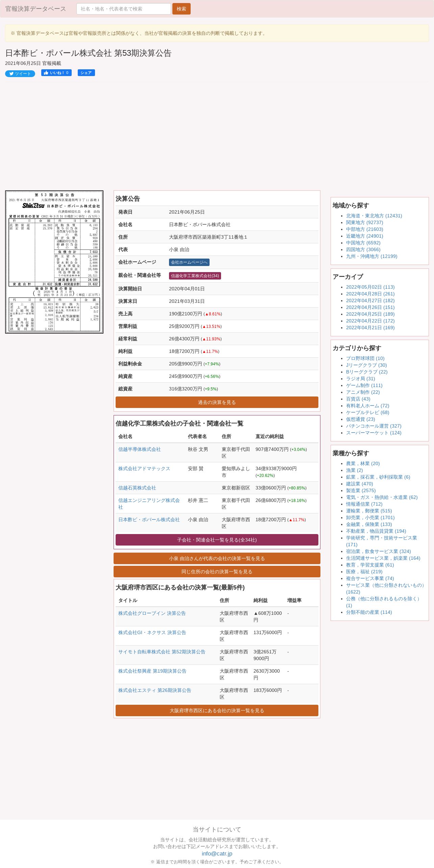This screenshot has height=868, width=434.
Task: Open 金融業，保険業 (133) industry
Action: click(x=369, y=524)
